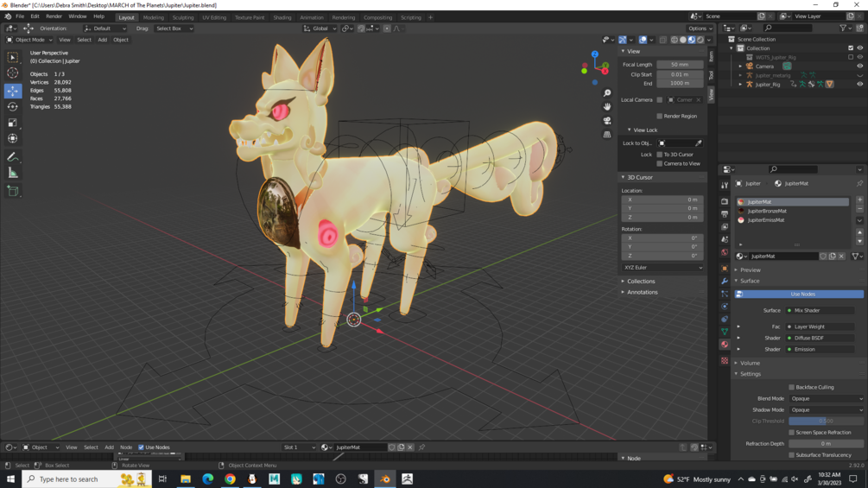This screenshot has width=868, height=488.
Task: Open Tool properties tab icon
Action: [725, 186]
